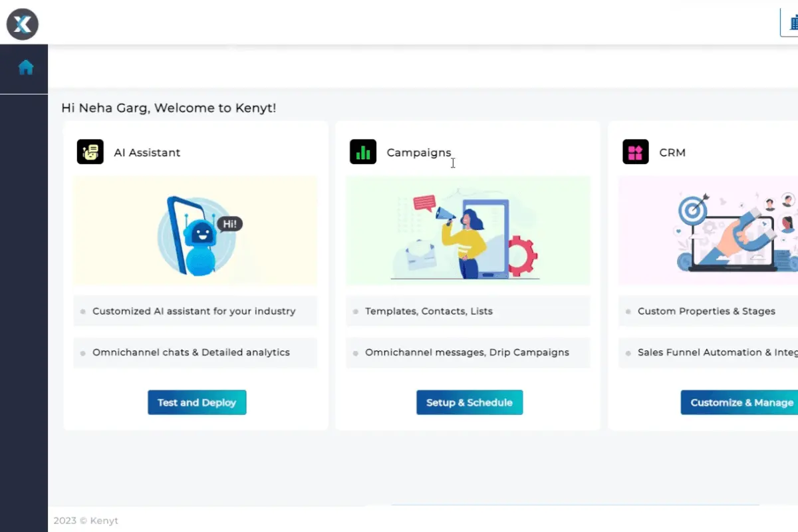Click the Campaigns bar chart icon
This screenshot has height=532, width=798.
[363, 152]
